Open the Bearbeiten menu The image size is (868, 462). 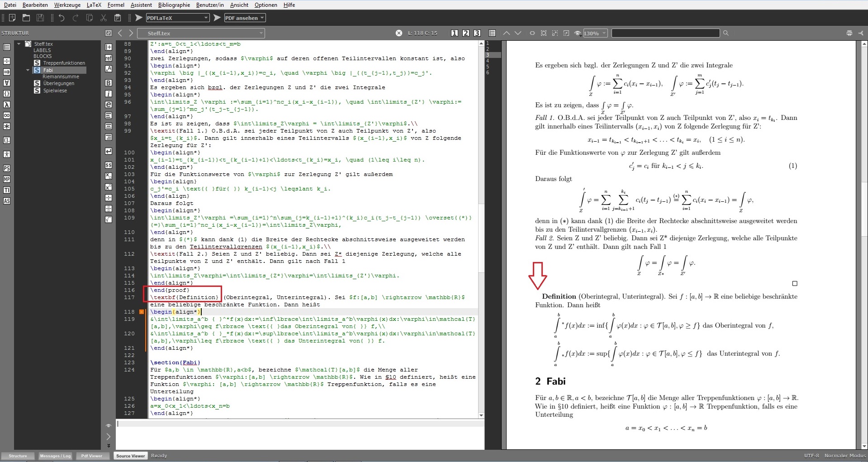click(35, 5)
